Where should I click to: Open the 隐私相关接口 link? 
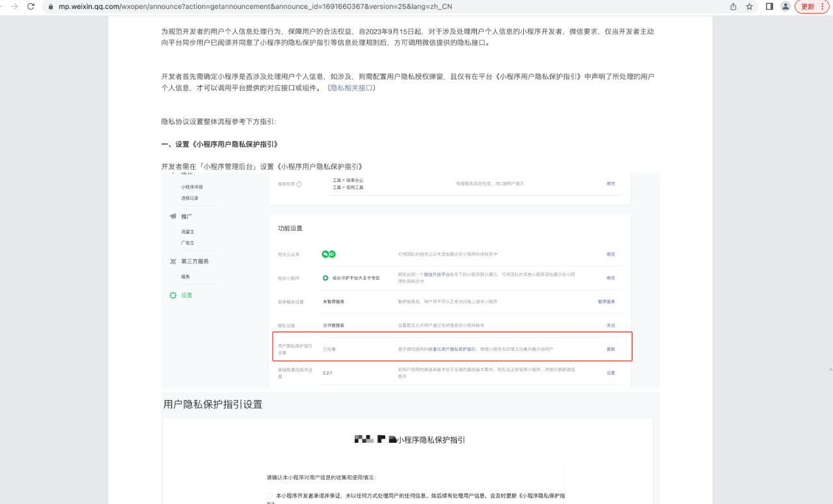coord(351,88)
